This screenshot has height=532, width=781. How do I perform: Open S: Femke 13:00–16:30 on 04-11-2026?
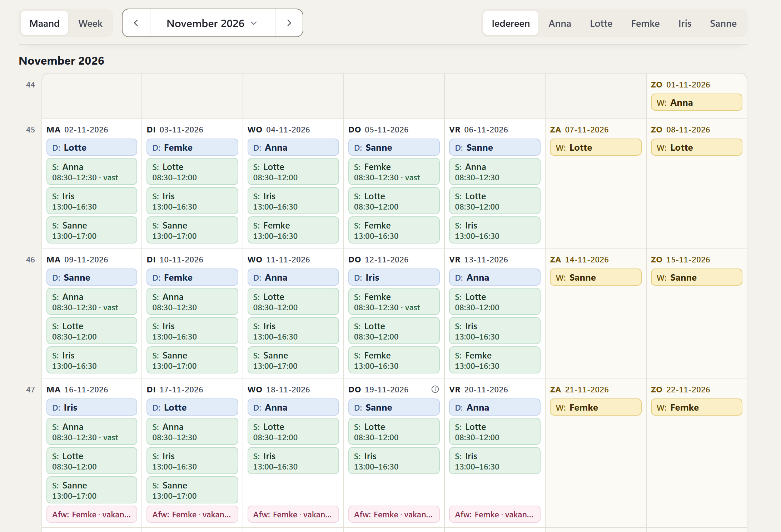coord(293,230)
